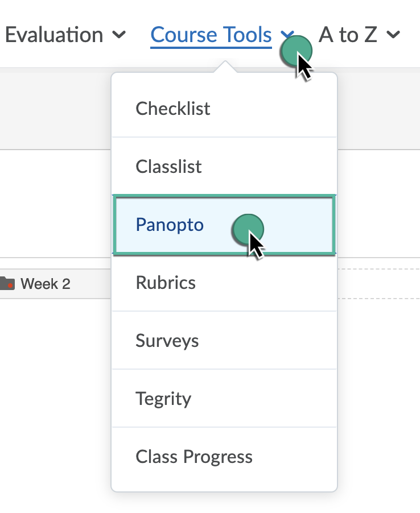Click the A to Z navigation label
This screenshot has width=420, height=513.
pos(348,35)
